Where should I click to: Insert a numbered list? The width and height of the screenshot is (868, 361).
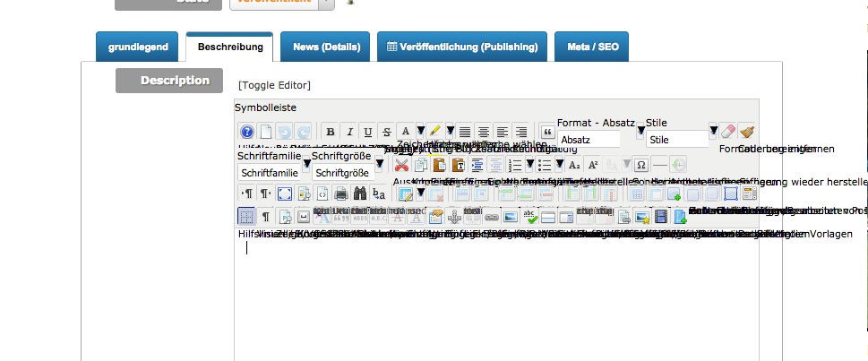click(515, 165)
